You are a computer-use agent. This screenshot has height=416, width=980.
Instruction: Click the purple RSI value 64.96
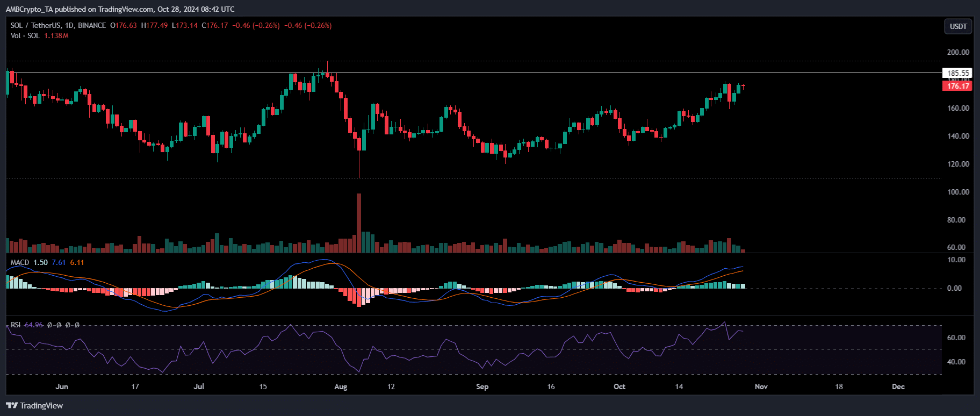pos(34,325)
